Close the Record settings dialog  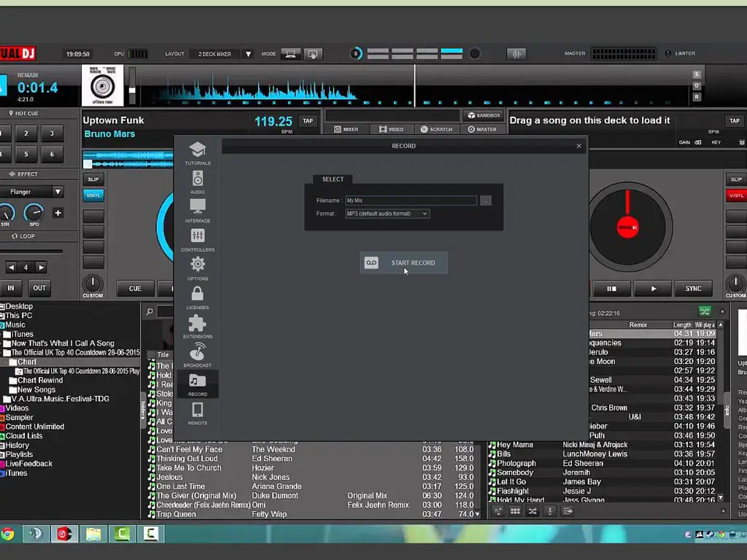pyautogui.click(x=578, y=146)
